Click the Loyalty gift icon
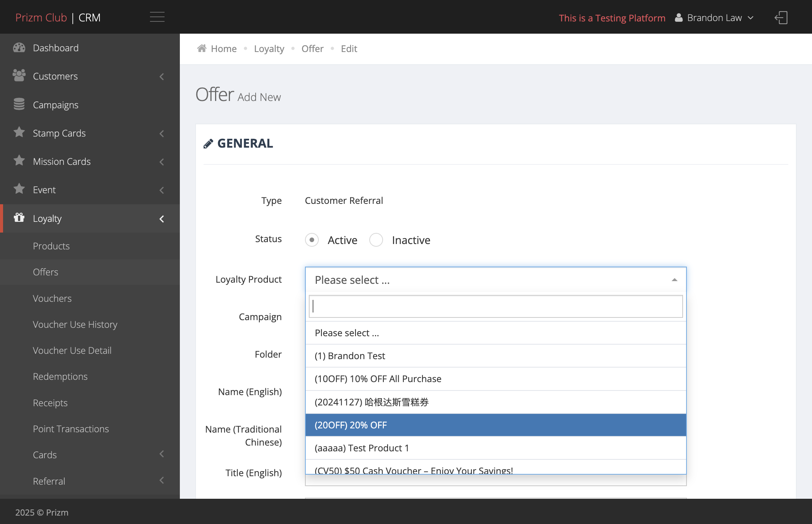The image size is (812, 524). tap(19, 217)
